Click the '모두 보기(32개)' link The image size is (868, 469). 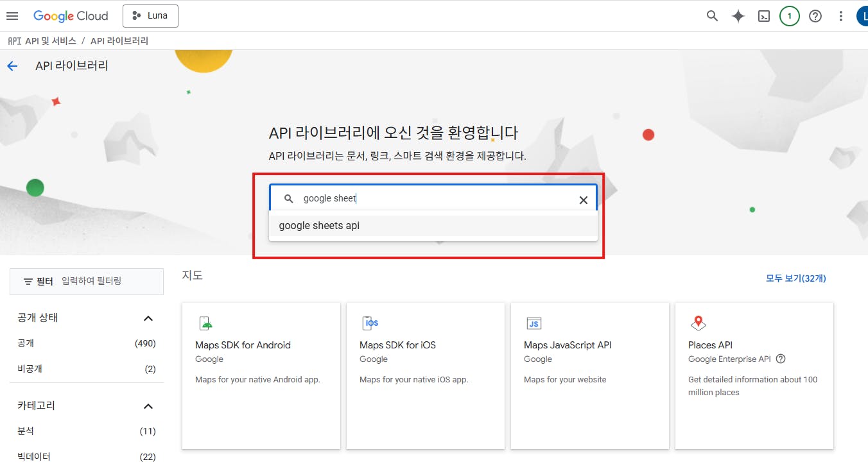tap(796, 278)
